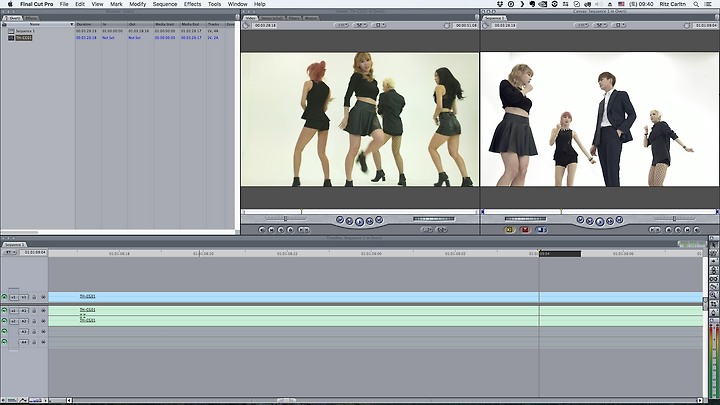Screen dimensions: 720x405
Task: Click the v1 source control on the V1 track
Action: tap(13, 297)
